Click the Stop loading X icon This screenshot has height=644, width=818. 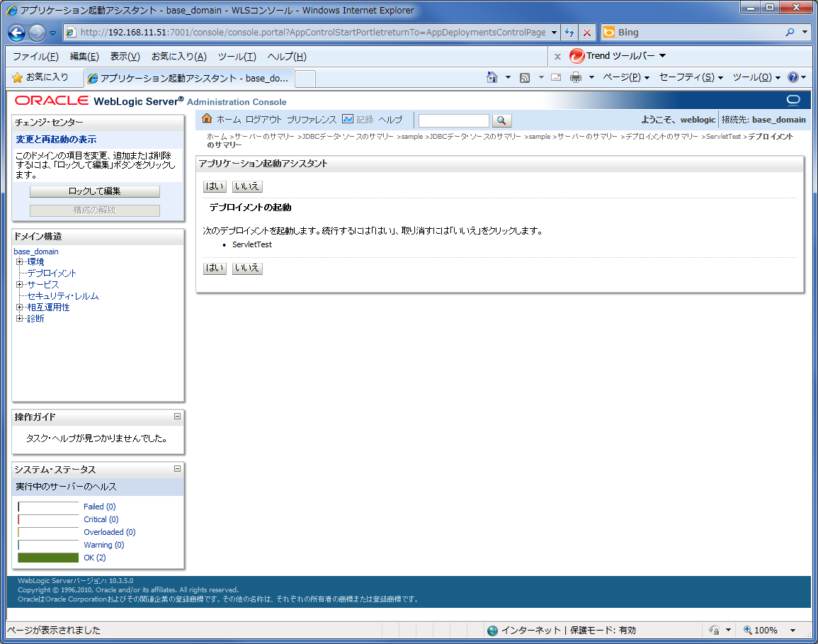pyautogui.click(x=587, y=33)
